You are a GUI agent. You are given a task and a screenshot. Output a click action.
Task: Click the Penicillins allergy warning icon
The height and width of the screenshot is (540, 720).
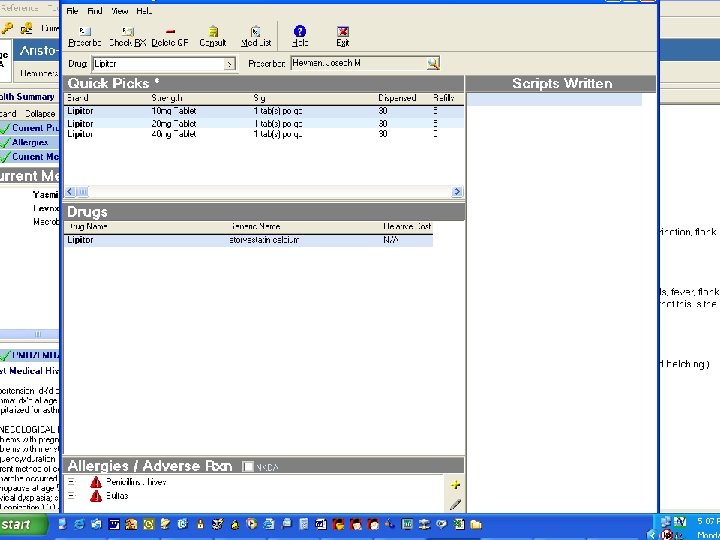pos(96,482)
